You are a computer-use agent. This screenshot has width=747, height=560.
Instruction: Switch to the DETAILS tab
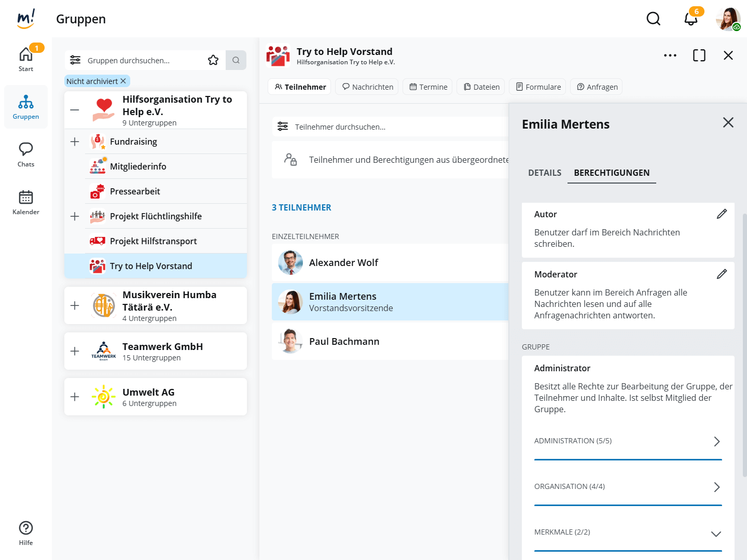point(544,173)
